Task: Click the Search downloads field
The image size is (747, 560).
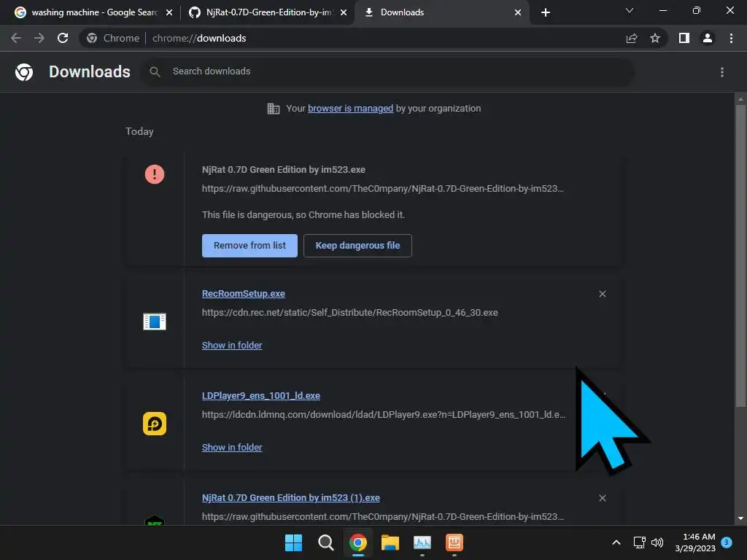Action: (387, 71)
